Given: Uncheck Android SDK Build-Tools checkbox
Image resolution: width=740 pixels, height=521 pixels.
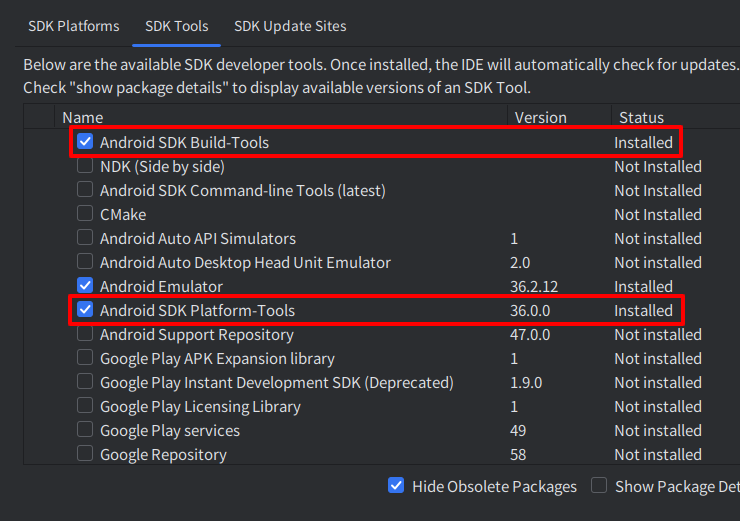Looking at the screenshot, I should click(85, 142).
